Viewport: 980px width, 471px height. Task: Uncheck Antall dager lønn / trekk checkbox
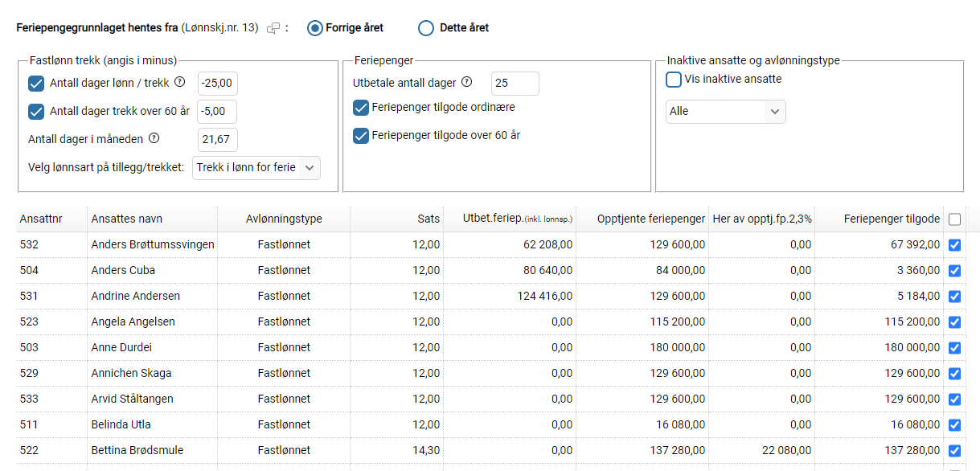click(36, 84)
